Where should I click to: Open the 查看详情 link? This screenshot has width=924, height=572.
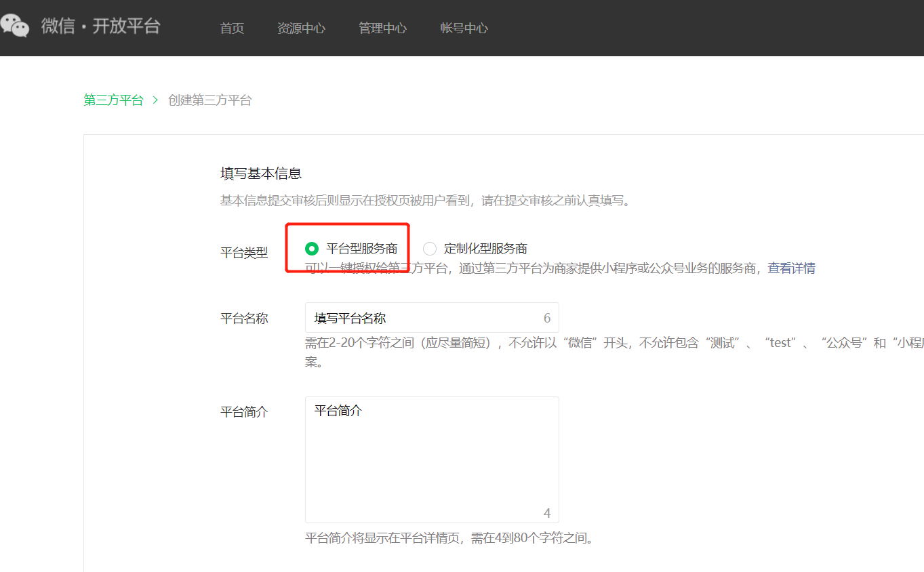[791, 268]
